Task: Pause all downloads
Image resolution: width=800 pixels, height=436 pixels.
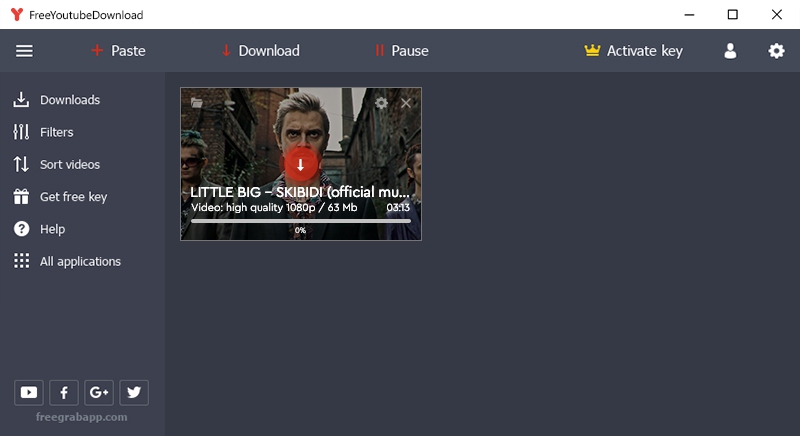Action: pyautogui.click(x=402, y=50)
